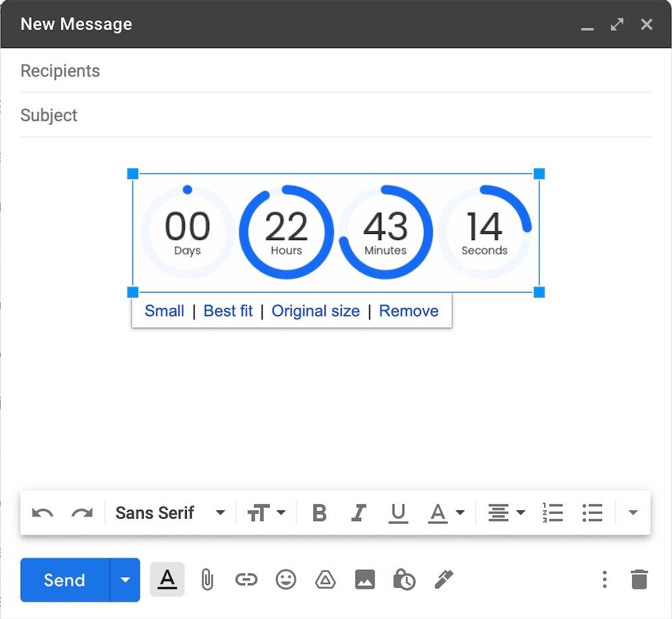This screenshot has width=672, height=619.
Task: Toggle italic formatting
Action: (358, 513)
